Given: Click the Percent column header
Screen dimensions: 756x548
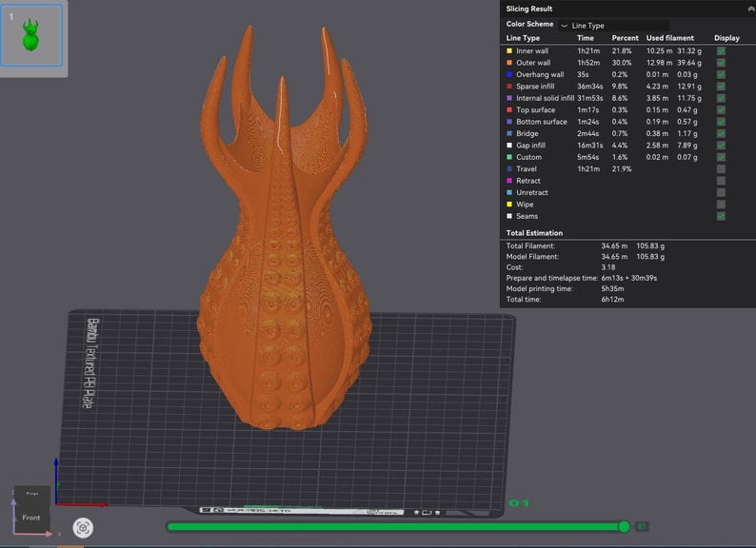Looking at the screenshot, I should 625,38.
